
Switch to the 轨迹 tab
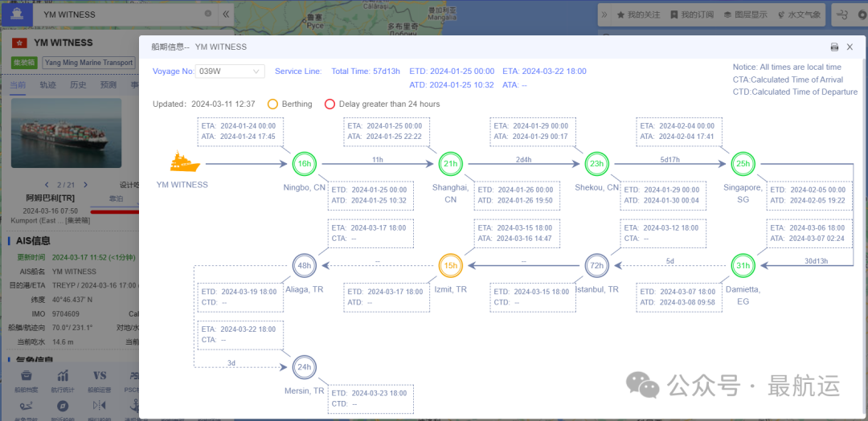tap(47, 84)
